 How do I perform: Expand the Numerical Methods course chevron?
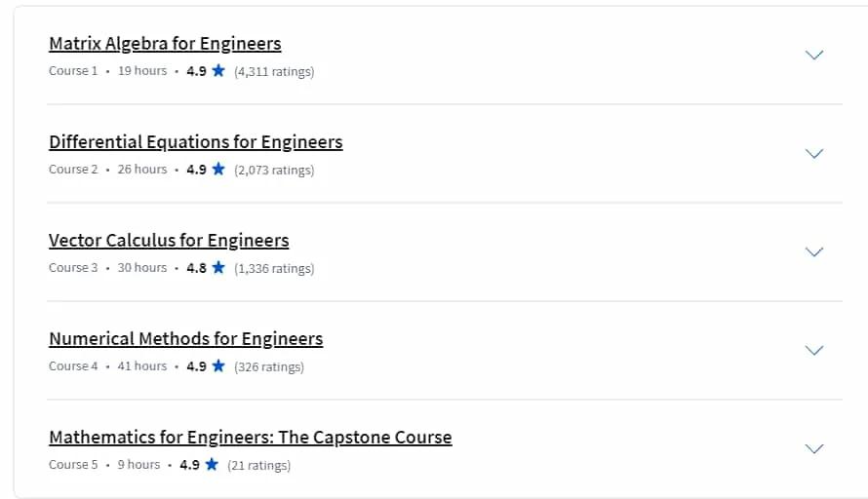point(814,350)
